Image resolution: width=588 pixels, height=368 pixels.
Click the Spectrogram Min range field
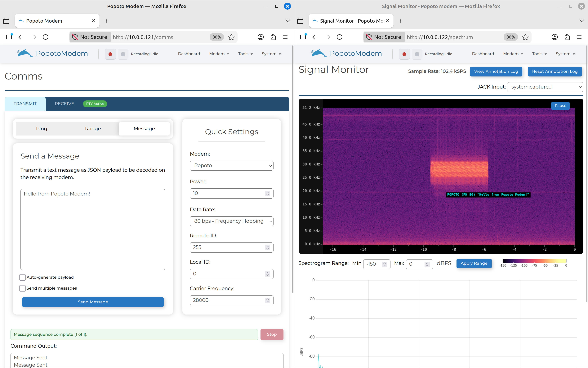point(377,264)
